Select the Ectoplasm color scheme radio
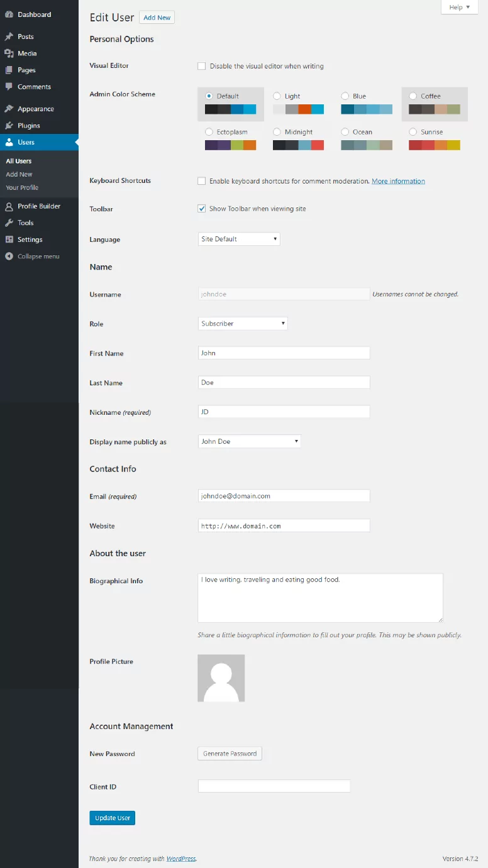This screenshot has height=868, width=488. pos(209,132)
